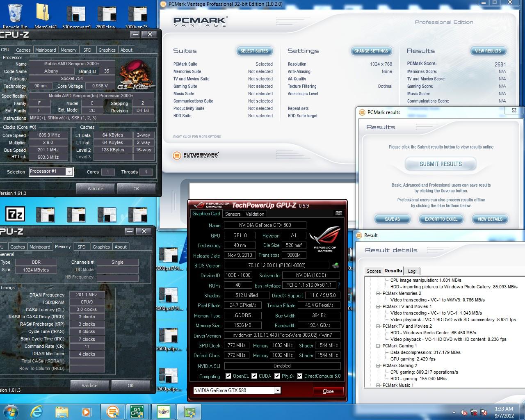The image size is (525, 420).
Task: Toggle the DirectCompute 5.0 checkbox
Action: click(300, 376)
